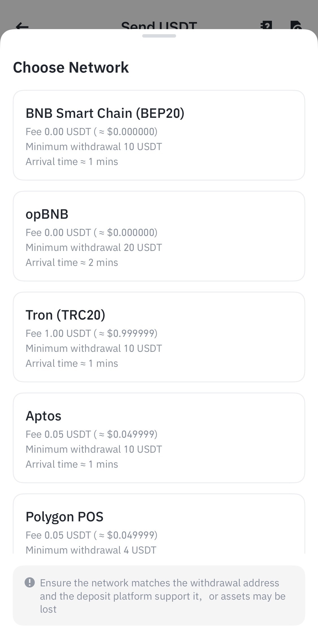This screenshot has width=318, height=644.
Task: Tap BEP20 fee 0.00 USDT line
Action: click(92, 132)
